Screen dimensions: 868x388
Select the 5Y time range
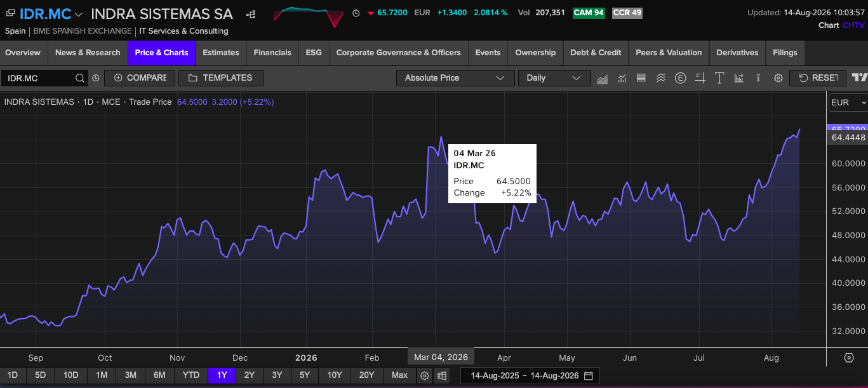pos(305,375)
